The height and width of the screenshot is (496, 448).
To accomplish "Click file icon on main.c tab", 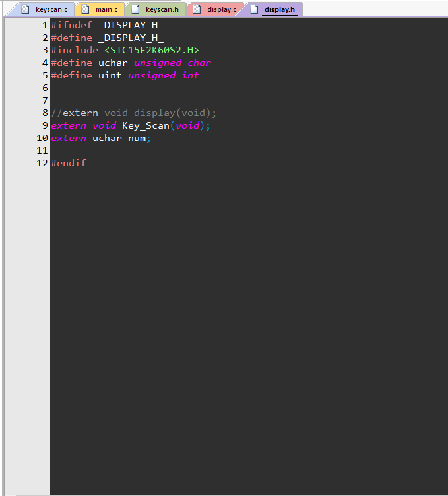I will pos(85,9).
